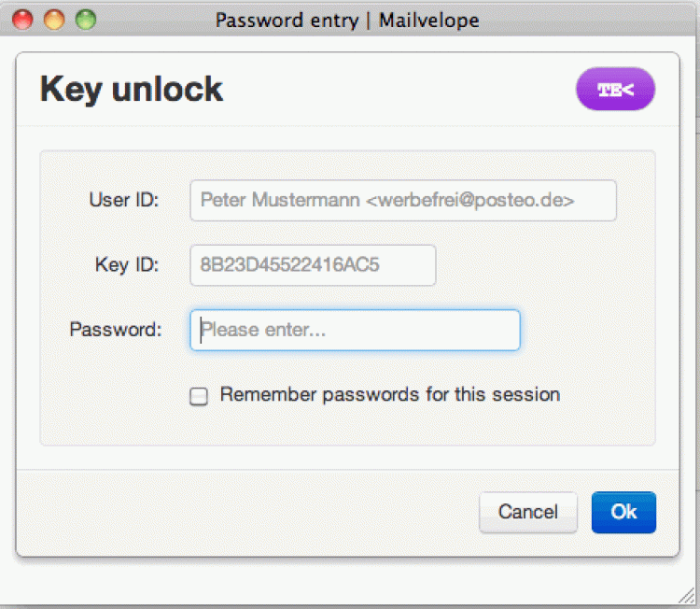Viewport: 700px width, 609px height.
Task: Click the empty header space between heading and badge
Action: (401, 90)
